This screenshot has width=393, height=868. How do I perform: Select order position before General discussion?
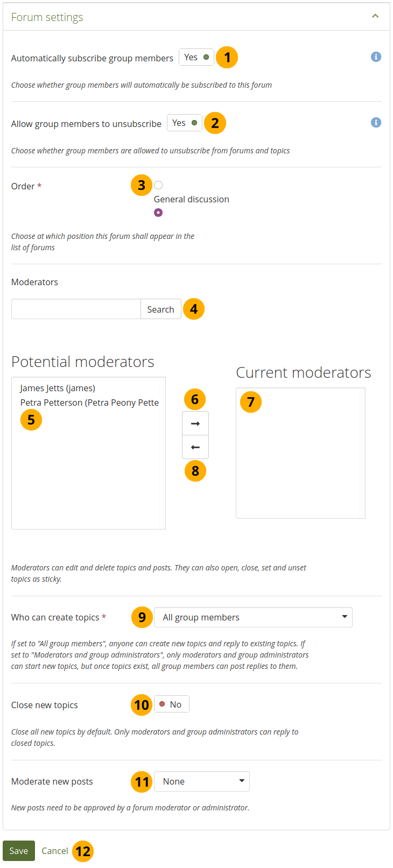pos(158,185)
